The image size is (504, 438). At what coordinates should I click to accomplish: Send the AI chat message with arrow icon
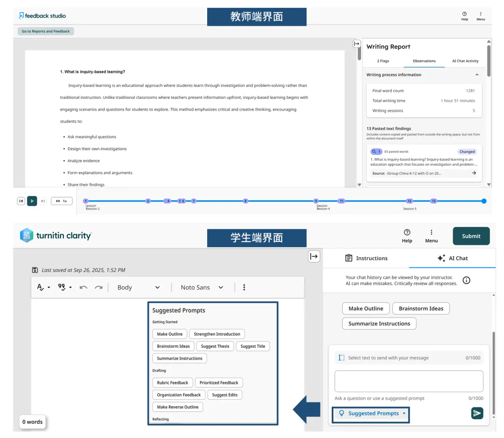coord(477,413)
